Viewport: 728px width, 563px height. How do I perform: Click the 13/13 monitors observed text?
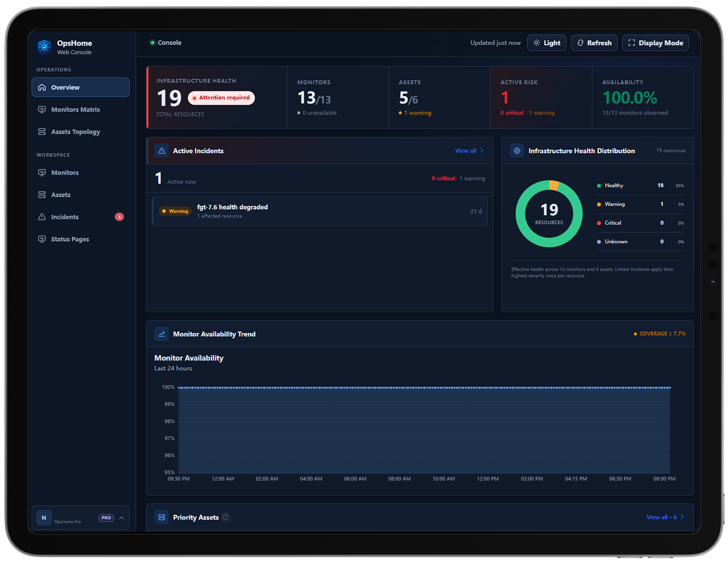coord(635,113)
